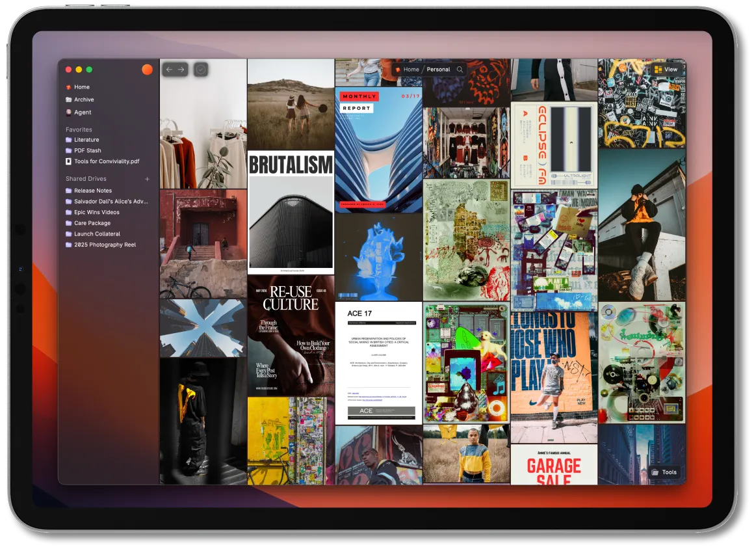Click the back navigation arrow
756x549 pixels.
[x=169, y=70]
